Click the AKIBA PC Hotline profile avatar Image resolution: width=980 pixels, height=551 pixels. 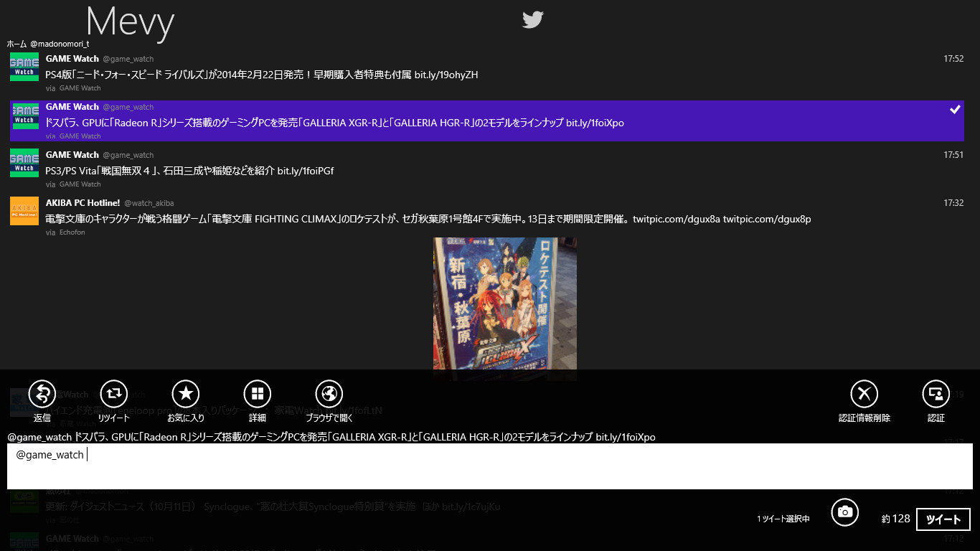pyautogui.click(x=24, y=212)
